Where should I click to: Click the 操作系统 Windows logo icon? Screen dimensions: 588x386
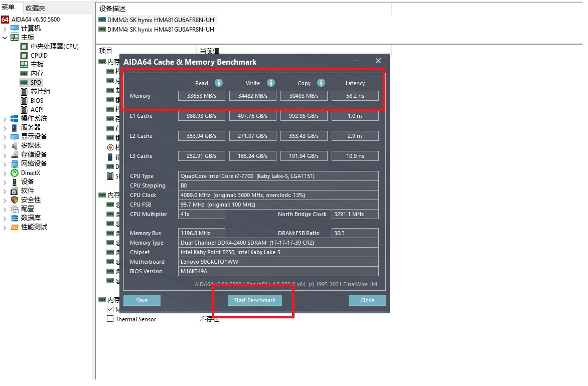pyautogui.click(x=15, y=118)
